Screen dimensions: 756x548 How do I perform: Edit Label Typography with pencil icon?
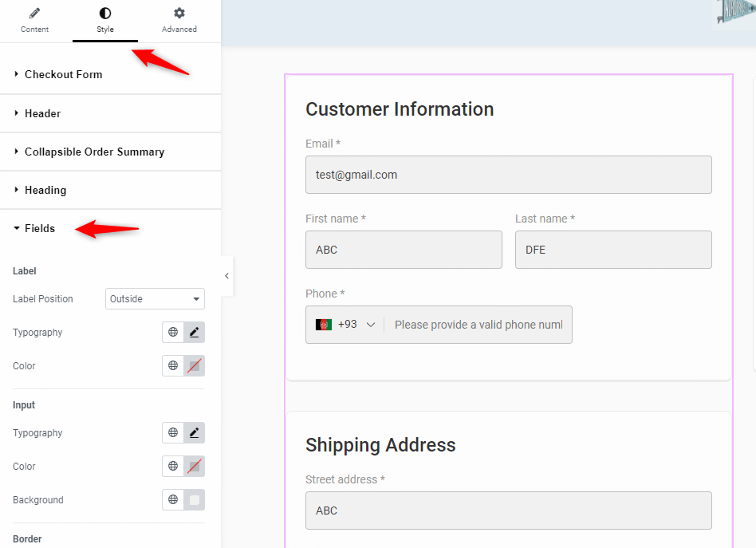[195, 332]
